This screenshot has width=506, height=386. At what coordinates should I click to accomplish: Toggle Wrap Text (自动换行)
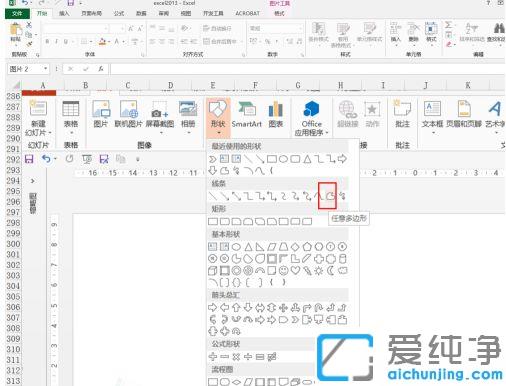click(217, 28)
